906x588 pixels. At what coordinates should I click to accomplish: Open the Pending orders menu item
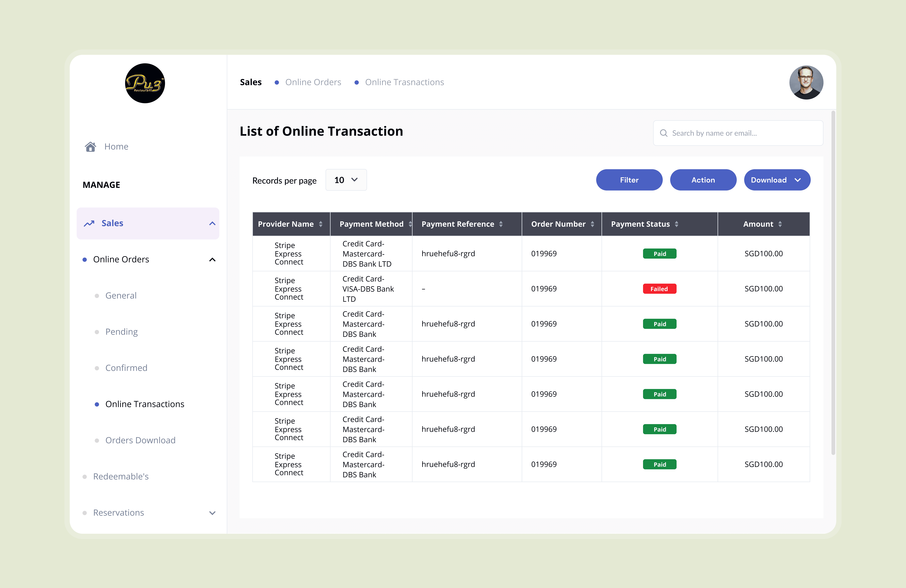click(x=122, y=332)
